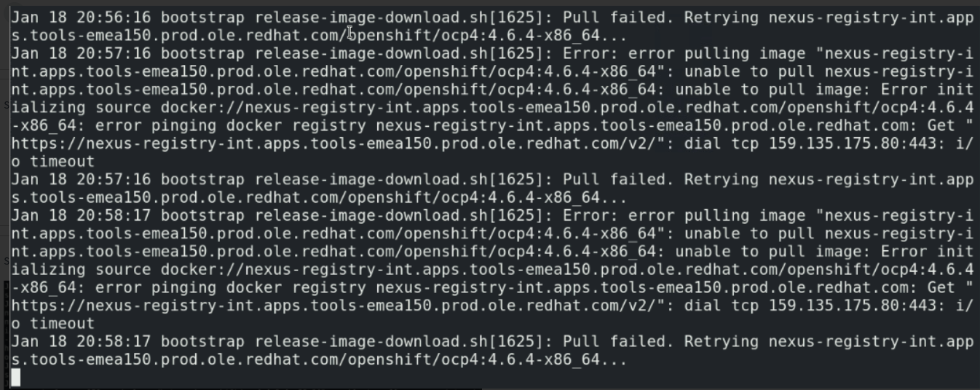The width and height of the screenshot is (980, 390).
Task: Click "bootstrap" in the final log entry
Action: click(x=204, y=342)
